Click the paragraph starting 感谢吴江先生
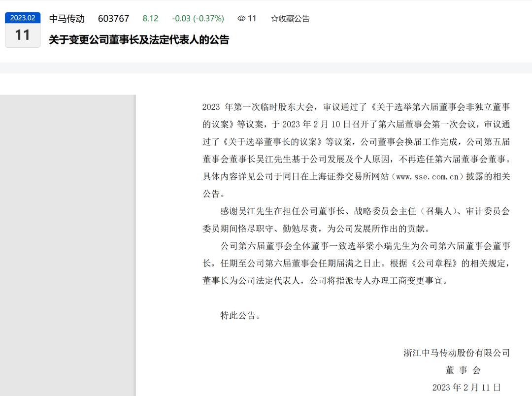Screen dimensions: 532x396 (356, 220)
